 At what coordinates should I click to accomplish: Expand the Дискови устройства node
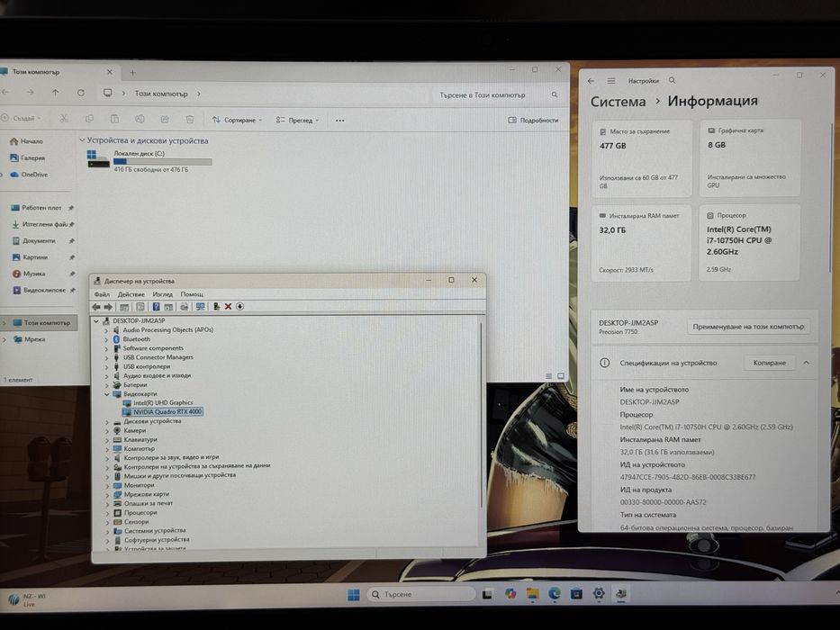107,421
